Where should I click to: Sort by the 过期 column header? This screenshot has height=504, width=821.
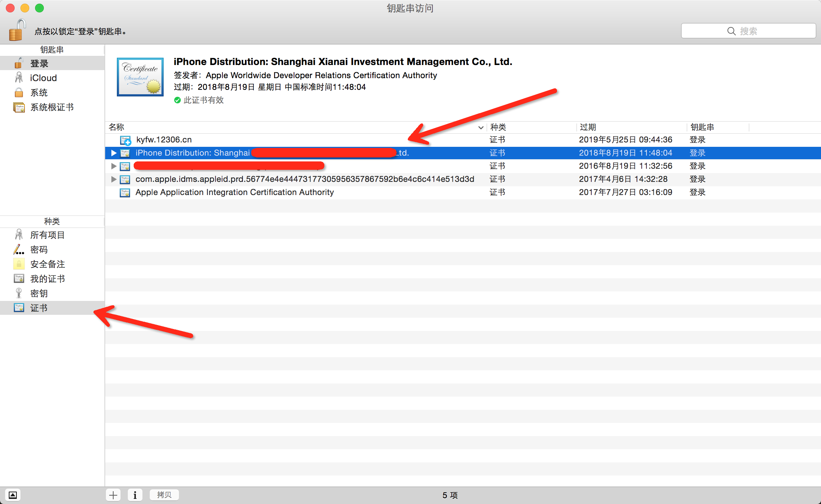coord(632,127)
